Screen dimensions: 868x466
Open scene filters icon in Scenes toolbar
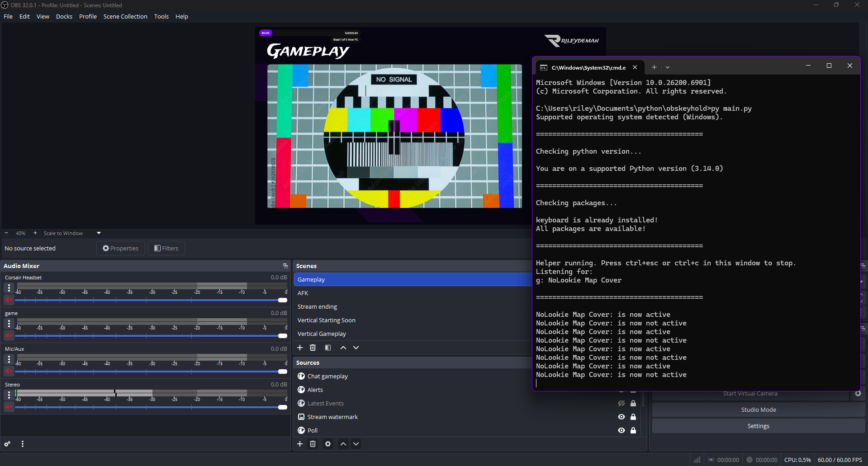[328, 348]
